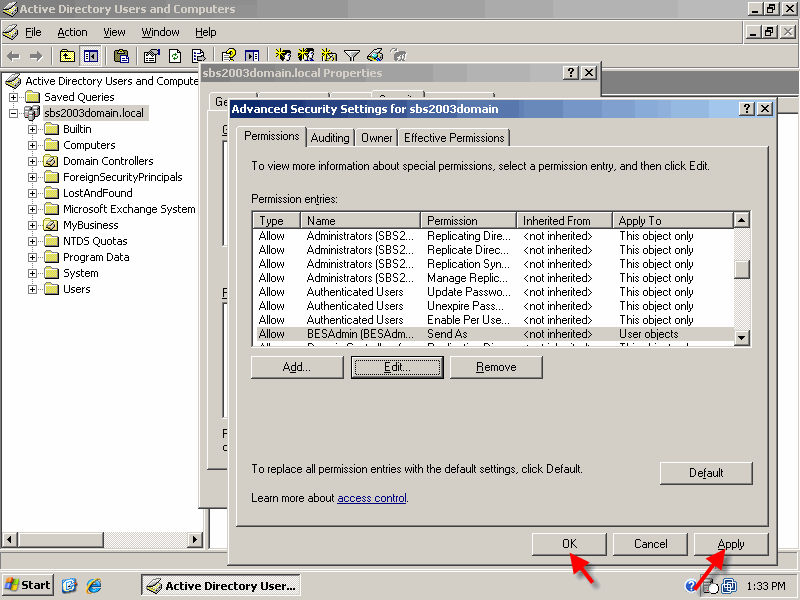Expand the ForeignSecurityPrincipals node
This screenshot has height=600, width=800.
coord(32,178)
